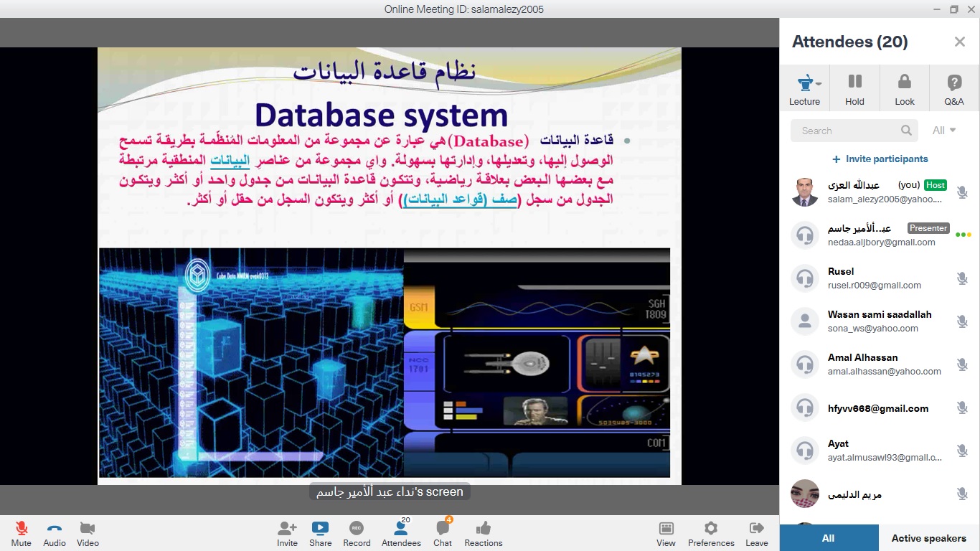This screenshot has width=980, height=551.
Task: Close the Attendees panel
Action: (960, 42)
